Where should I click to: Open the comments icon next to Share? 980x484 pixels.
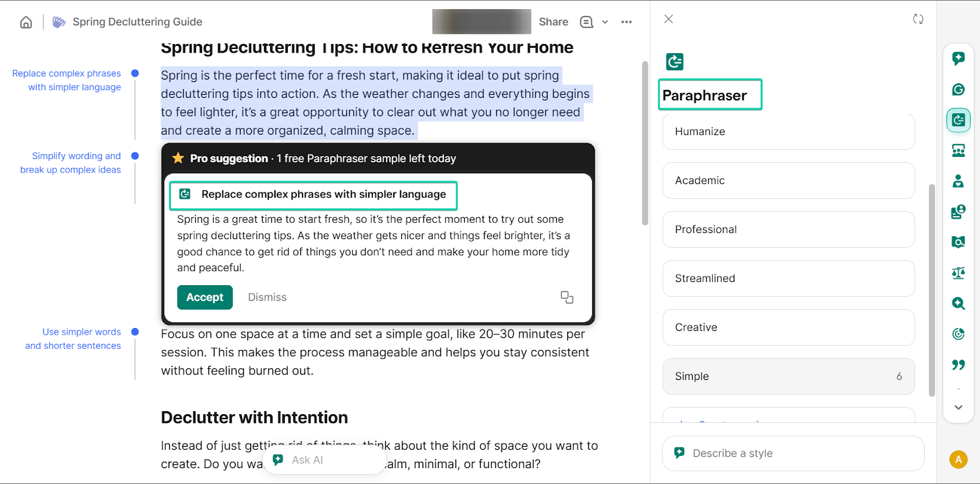[x=586, y=22]
